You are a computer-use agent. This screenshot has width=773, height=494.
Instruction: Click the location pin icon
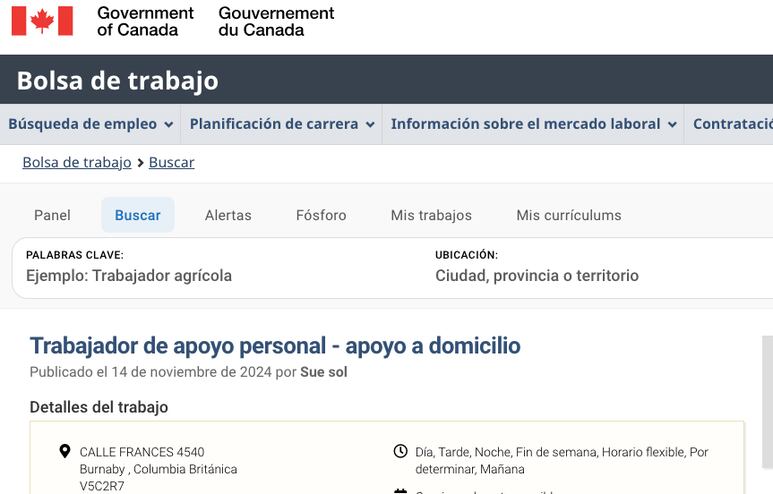[x=65, y=451]
